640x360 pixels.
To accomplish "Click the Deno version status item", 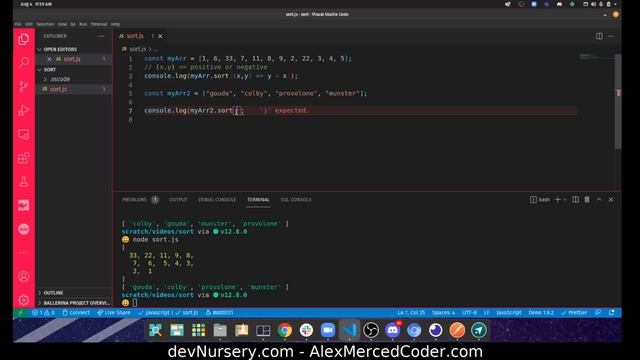I will 541,313.
